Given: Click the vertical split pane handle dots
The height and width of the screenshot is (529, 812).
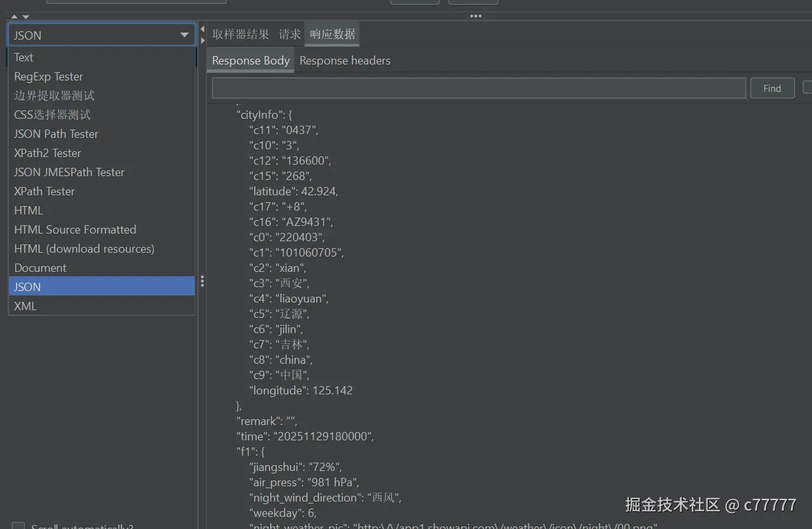Looking at the screenshot, I should click(202, 281).
